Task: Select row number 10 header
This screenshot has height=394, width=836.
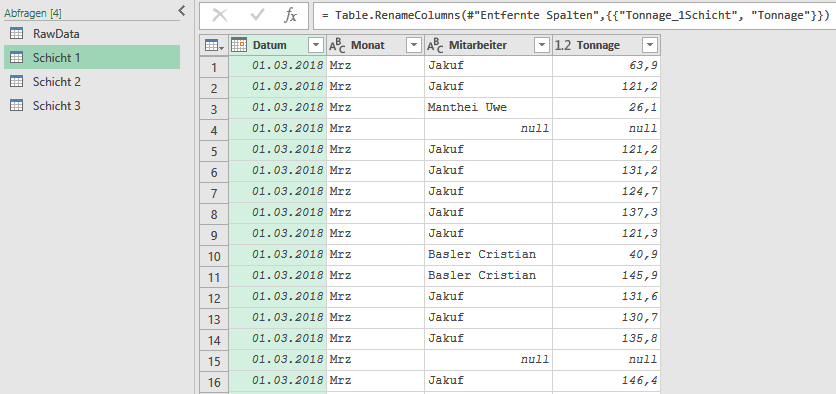Action: pyautogui.click(x=214, y=256)
